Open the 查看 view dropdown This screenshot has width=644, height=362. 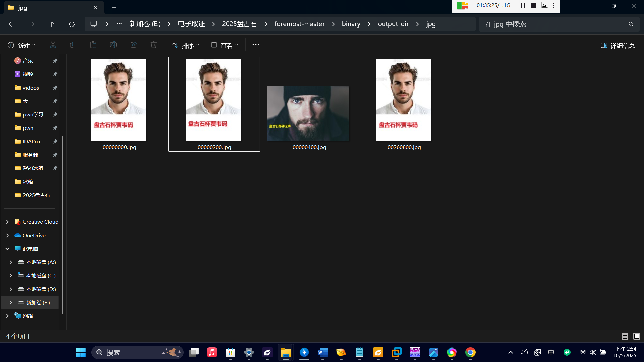point(225,45)
